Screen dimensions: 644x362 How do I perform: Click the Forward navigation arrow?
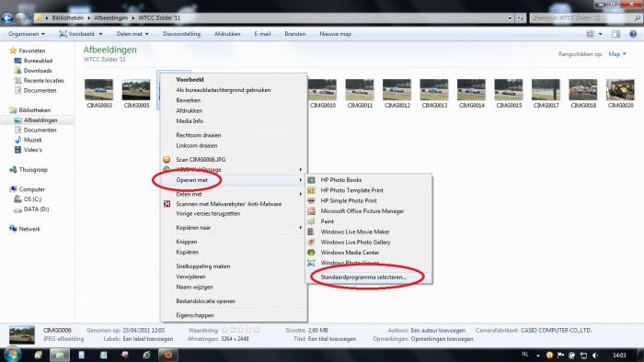[x=20, y=18]
